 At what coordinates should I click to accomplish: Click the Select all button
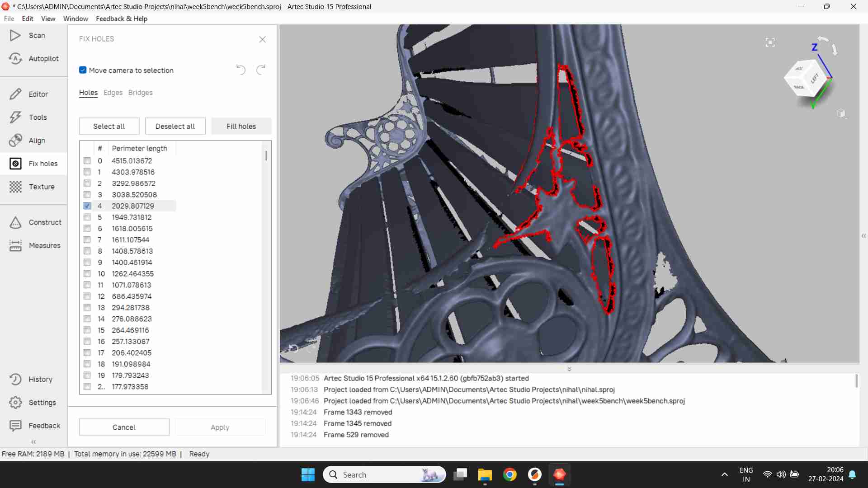coord(109,126)
